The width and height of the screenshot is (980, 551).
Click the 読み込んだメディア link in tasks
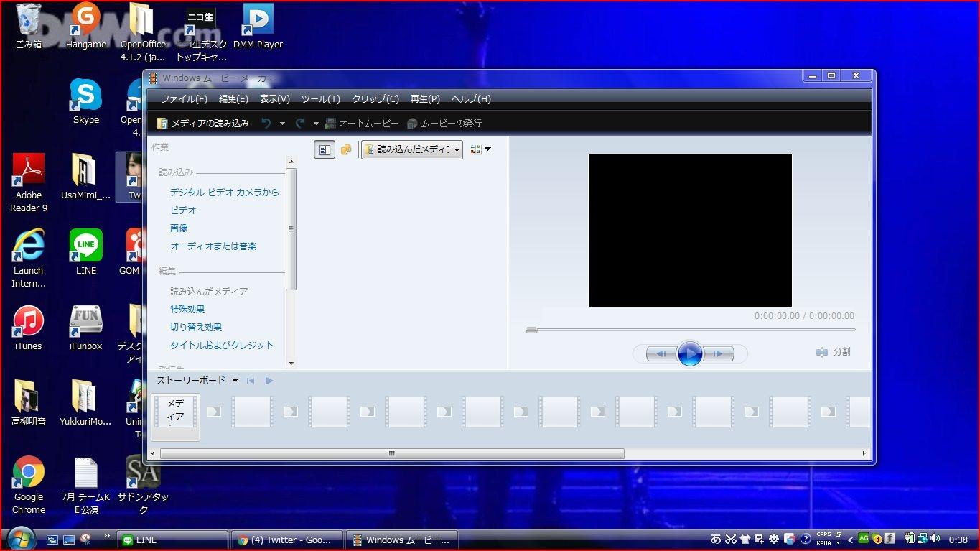(x=209, y=292)
